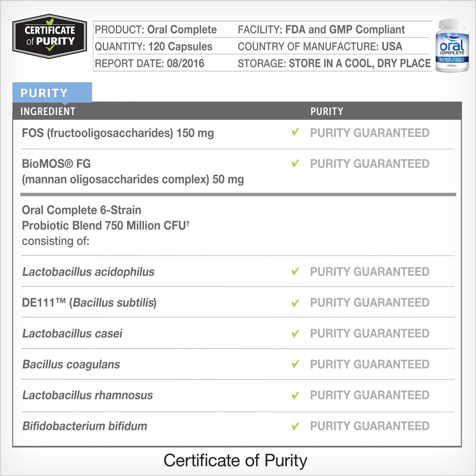Viewport: 476px width, 476px height.
Task: Click green checkmark beside BioMOS FG
Action: point(295,164)
